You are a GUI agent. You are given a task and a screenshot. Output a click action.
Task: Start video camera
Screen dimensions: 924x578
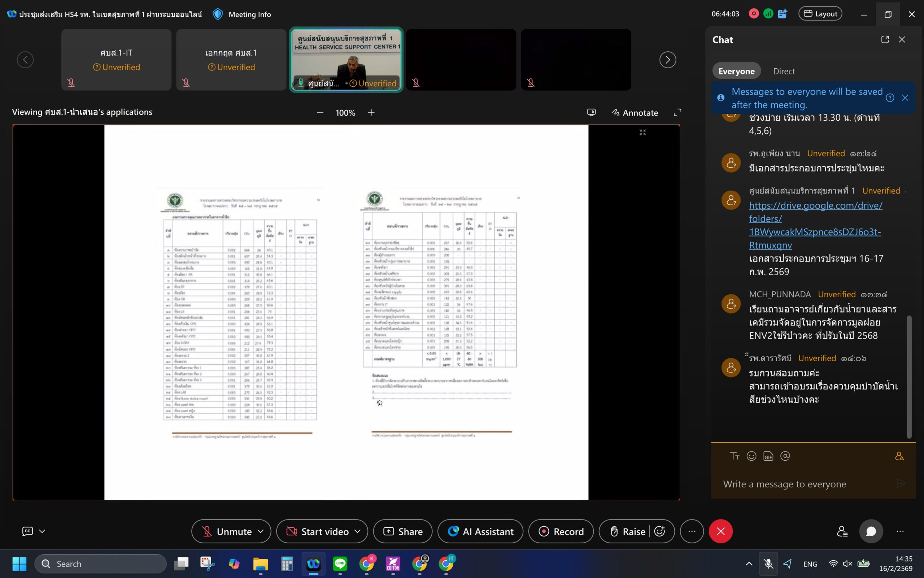point(317,531)
